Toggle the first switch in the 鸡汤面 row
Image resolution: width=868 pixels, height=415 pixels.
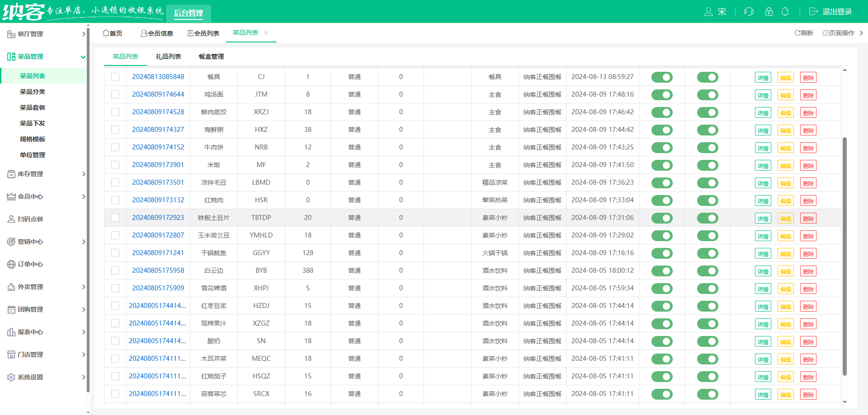(662, 95)
